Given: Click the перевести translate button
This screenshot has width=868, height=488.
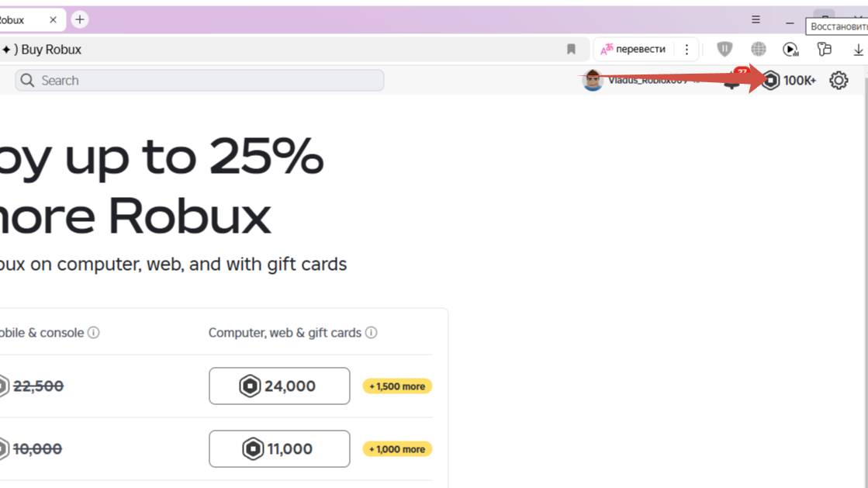Looking at the screenshot, I should (x=635, y=50).
